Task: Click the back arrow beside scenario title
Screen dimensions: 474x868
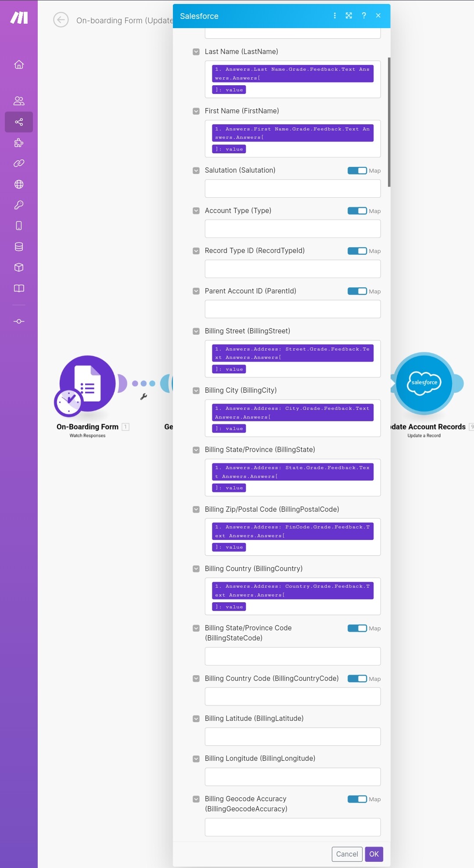Action: coord(61,20)
